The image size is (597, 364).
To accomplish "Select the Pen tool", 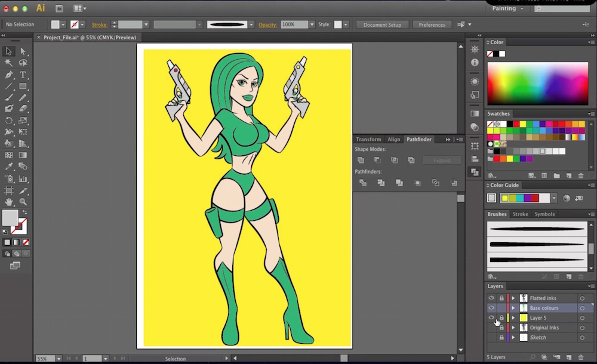I will coord(9,75).
